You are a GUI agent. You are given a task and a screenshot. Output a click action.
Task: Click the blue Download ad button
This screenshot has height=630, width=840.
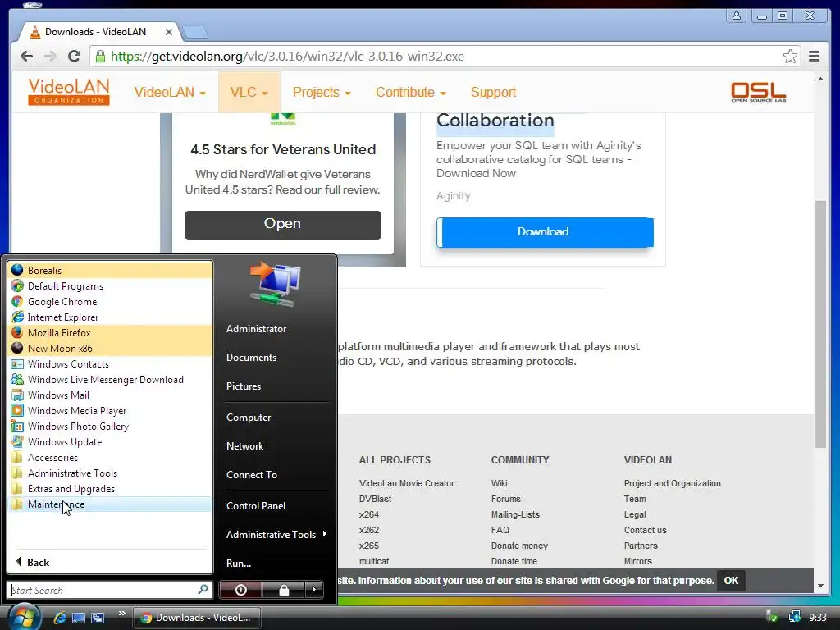tap(545, 232)
